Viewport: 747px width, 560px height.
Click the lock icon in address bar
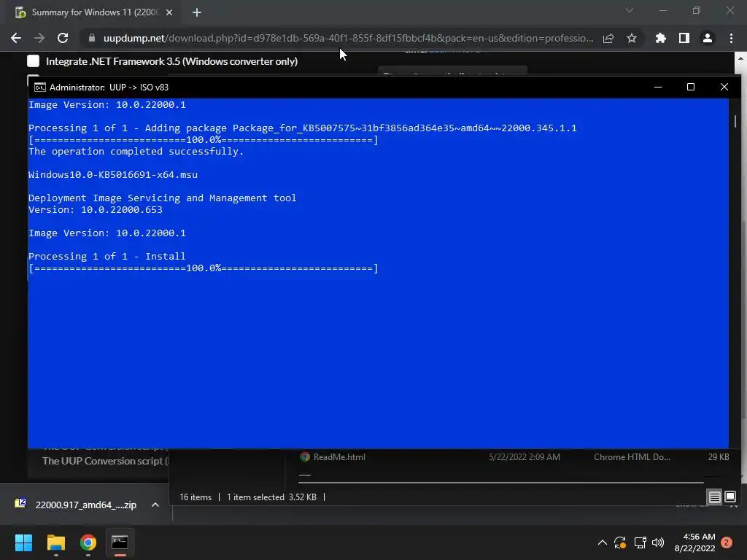pos(91,38)
